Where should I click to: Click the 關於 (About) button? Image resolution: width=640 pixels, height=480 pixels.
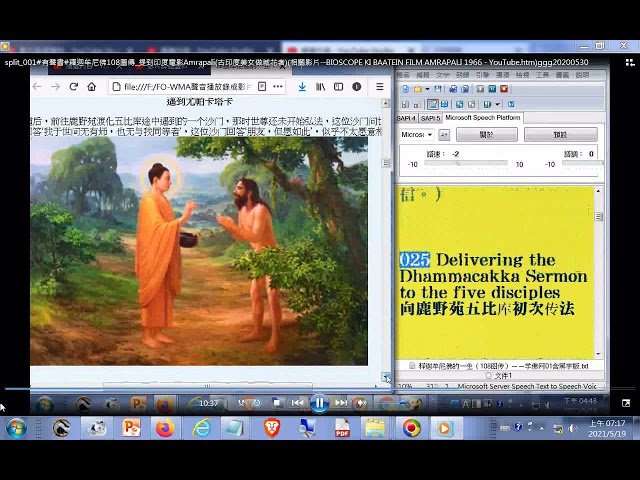(x=487, y=134)
